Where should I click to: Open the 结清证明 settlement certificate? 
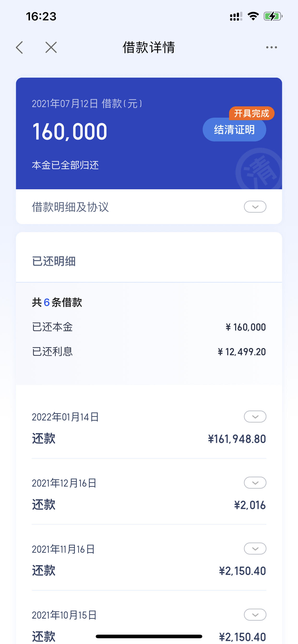[234, 130]
